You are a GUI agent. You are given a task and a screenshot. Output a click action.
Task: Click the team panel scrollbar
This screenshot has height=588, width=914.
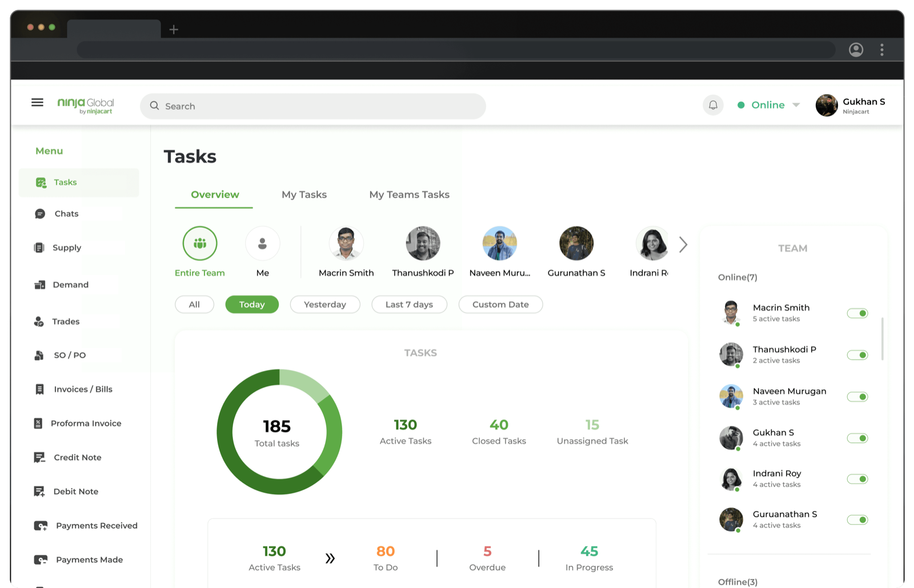click(882, 339)
